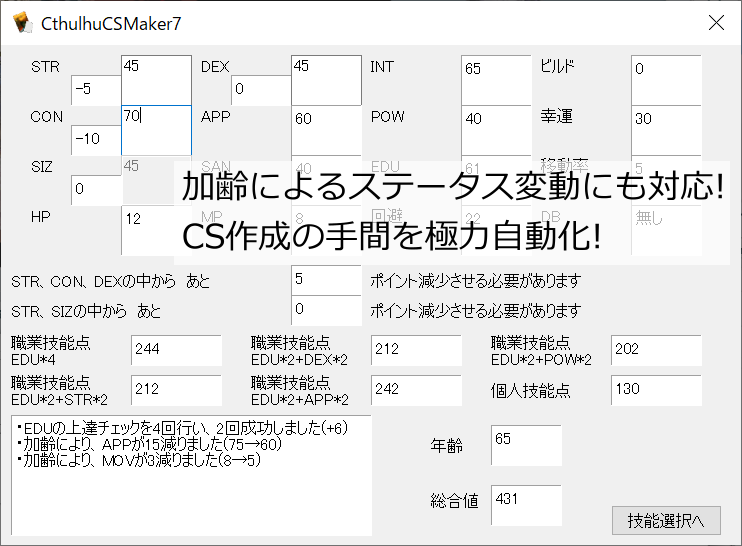Click the 個人技能点 field showing 130
This screenshot has height=546, width=742.
[x=656, y=390]
